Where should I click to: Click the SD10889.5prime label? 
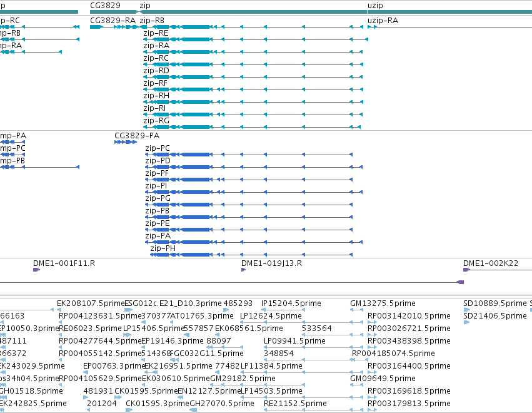coord(495,303)
